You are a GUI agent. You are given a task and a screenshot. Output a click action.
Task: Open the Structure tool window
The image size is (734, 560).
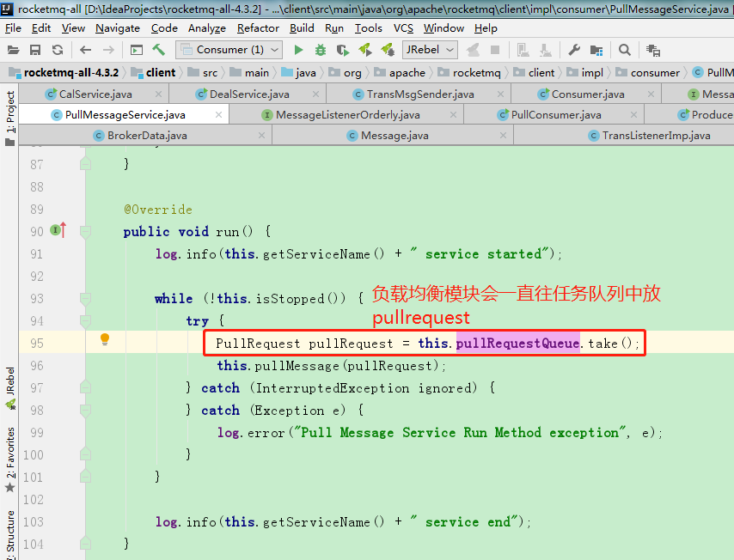(9, 533)
